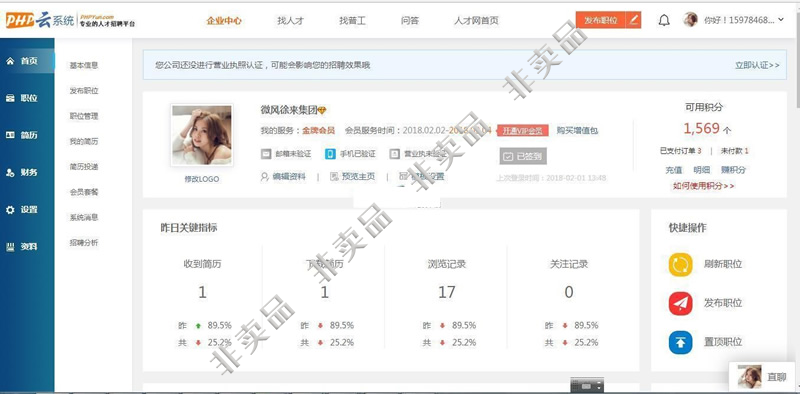Click 发布职位 in the submenu
The image size is (800, 394).
click(x=84, y=91)
